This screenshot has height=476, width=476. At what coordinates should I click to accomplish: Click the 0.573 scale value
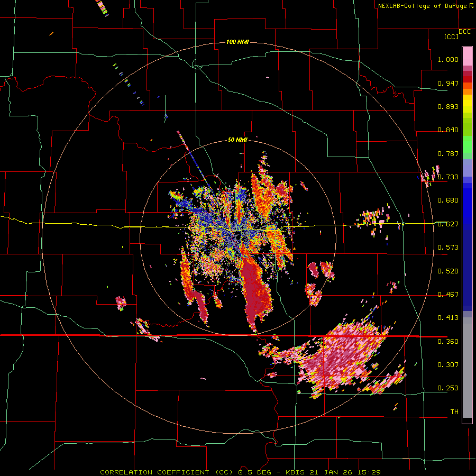[448, 248]
